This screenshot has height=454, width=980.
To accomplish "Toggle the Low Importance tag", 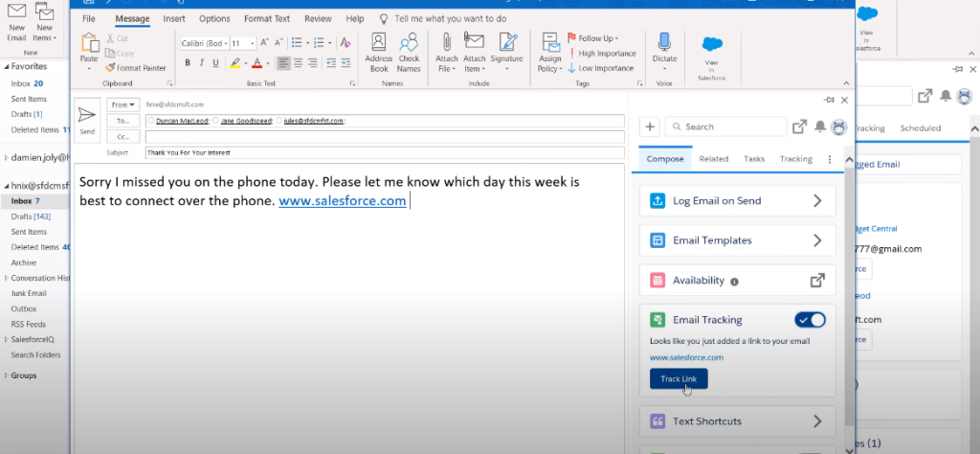I will point(600,68).
